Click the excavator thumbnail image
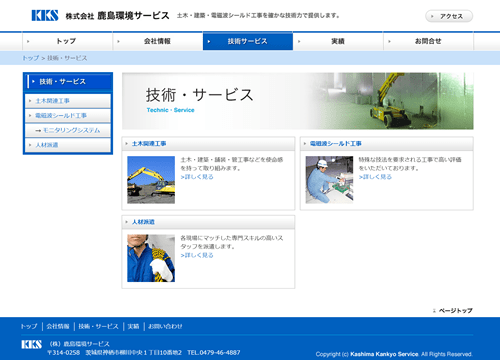Screen dimensions: 500x360 tap(151, 180)
